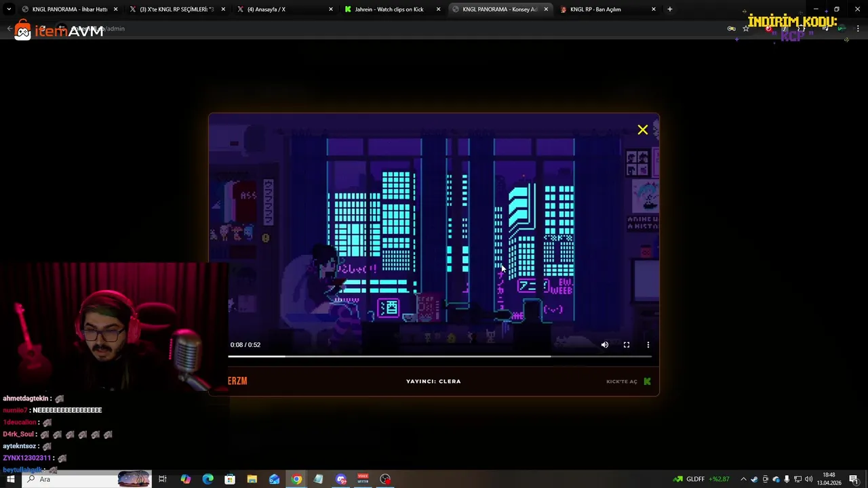Click the Google Chrome taskbar icon
The image size is (868, 488).
point(296,479)
